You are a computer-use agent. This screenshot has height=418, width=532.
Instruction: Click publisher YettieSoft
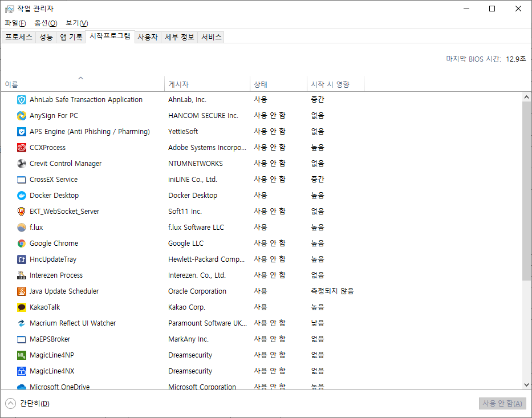pos(183,132)
